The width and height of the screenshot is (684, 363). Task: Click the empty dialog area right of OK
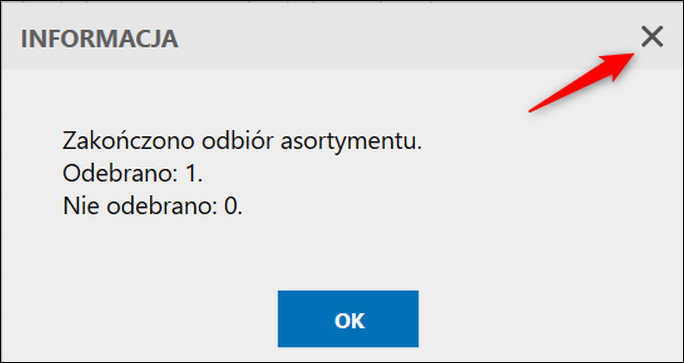pos(550,319)
